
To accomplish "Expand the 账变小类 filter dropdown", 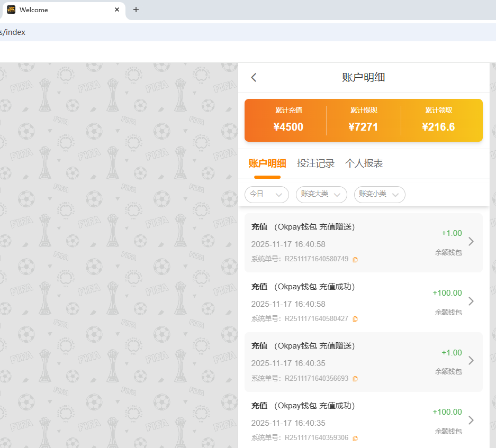I will 380,195.
